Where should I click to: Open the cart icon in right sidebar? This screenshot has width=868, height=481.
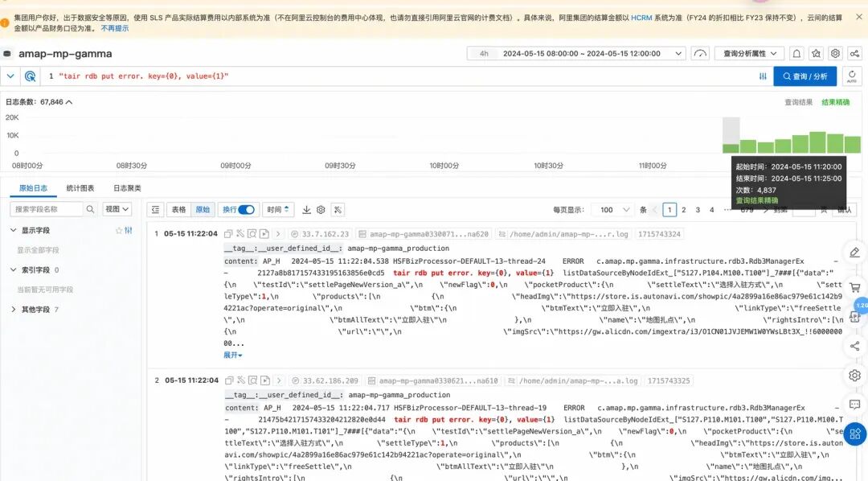click(x=854, y=287)
